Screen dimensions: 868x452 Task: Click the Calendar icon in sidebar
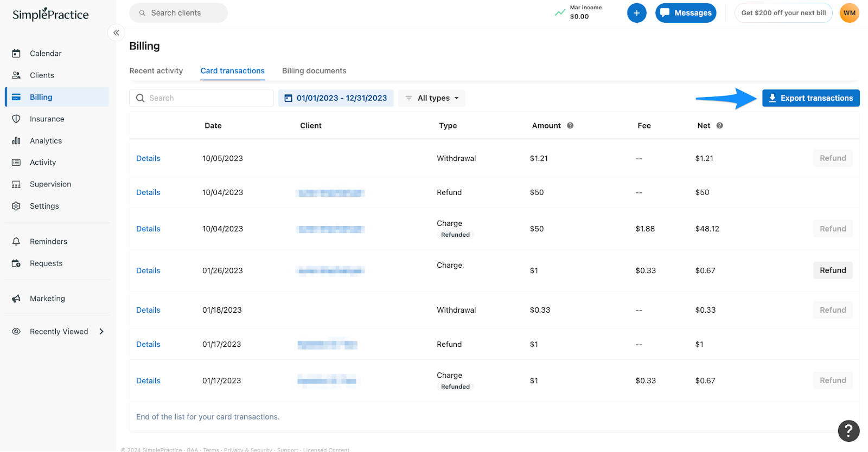click(16, 53)
